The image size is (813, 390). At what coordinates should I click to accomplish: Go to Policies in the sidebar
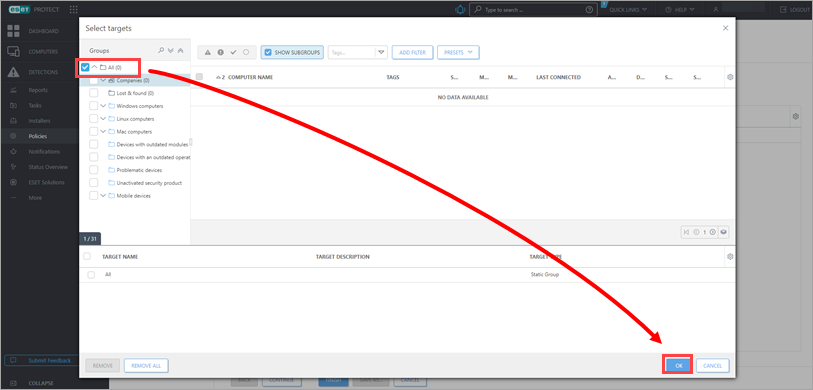click(38, 136)
